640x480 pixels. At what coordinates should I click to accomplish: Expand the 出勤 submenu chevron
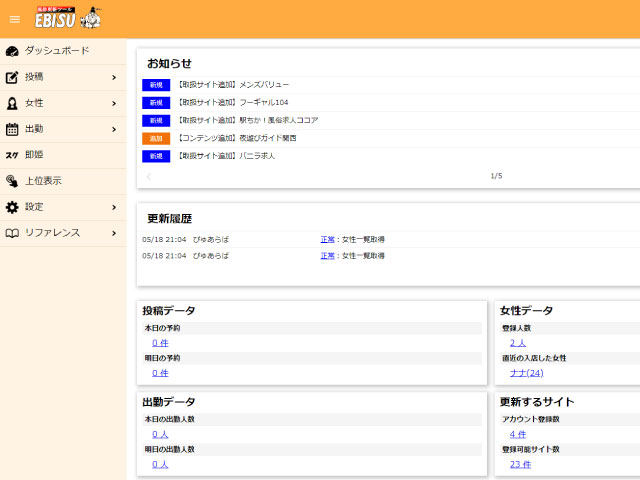pyautogui.click(x=114, y=129)
